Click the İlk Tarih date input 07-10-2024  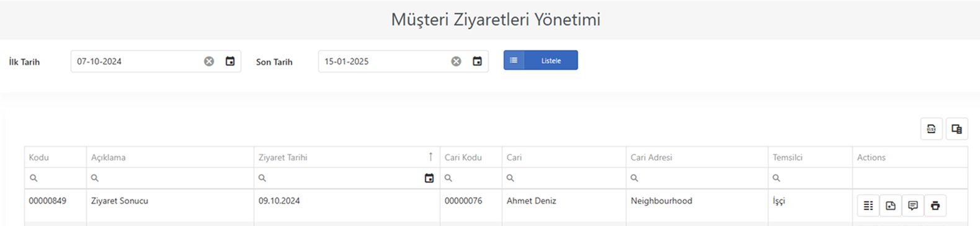(x=136, y=61)
